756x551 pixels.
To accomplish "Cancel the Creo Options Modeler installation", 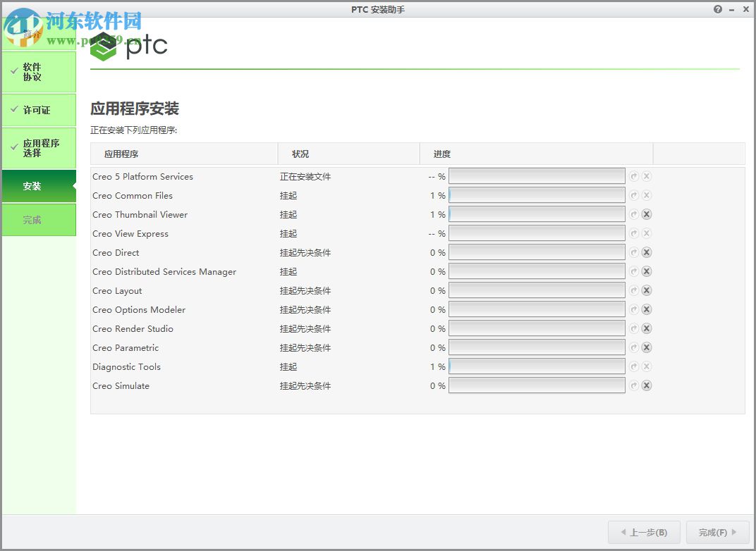I will point(647,309).
